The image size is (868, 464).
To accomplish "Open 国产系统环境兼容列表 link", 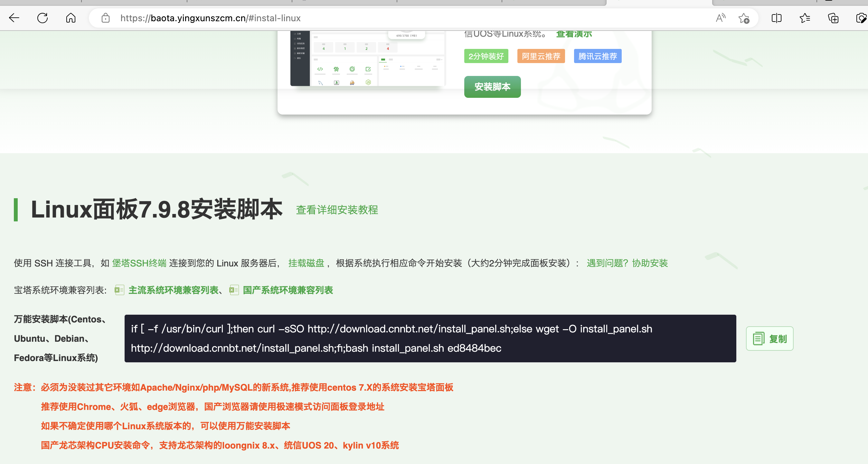I will pyautogui.click(x=288, y=290).
